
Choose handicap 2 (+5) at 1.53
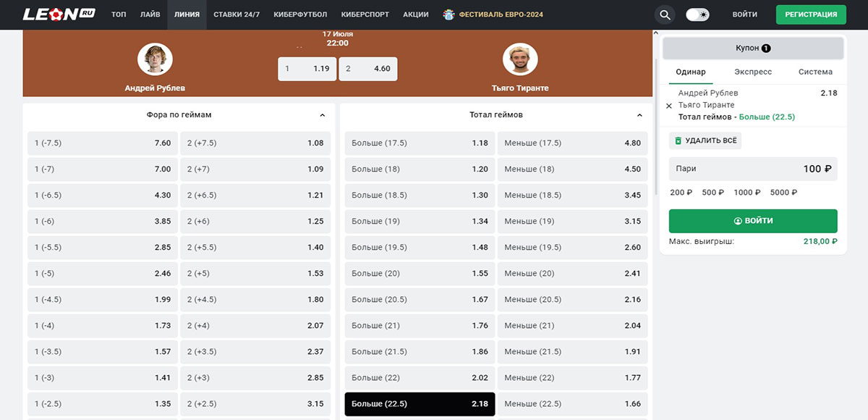click(x=255, y=274)
